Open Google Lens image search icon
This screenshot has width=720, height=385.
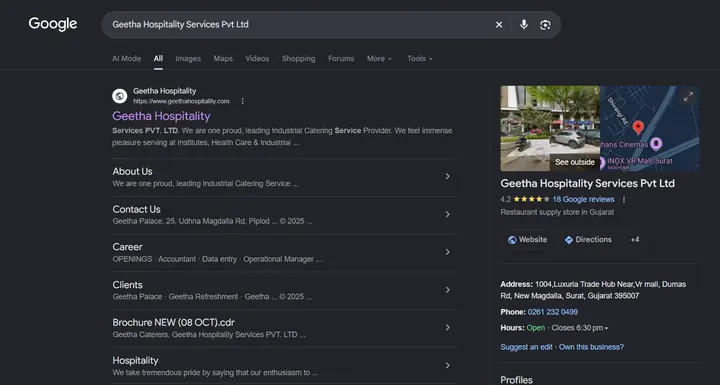pos(545,25)
